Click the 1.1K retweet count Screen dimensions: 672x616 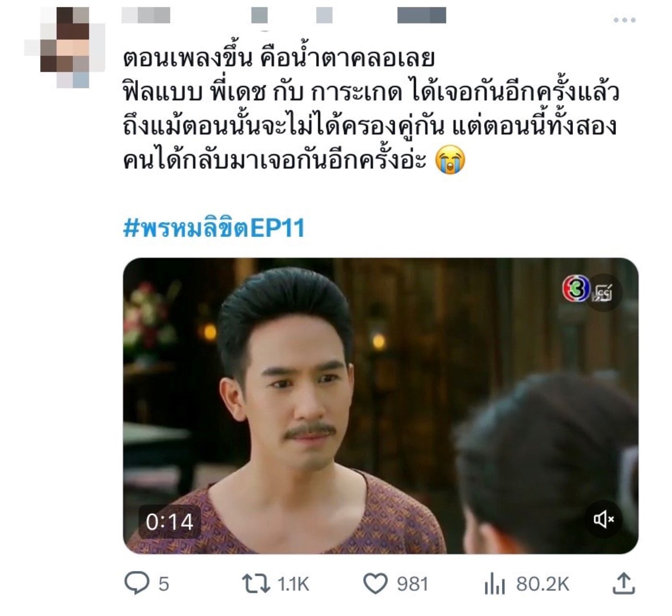[293, 584]
